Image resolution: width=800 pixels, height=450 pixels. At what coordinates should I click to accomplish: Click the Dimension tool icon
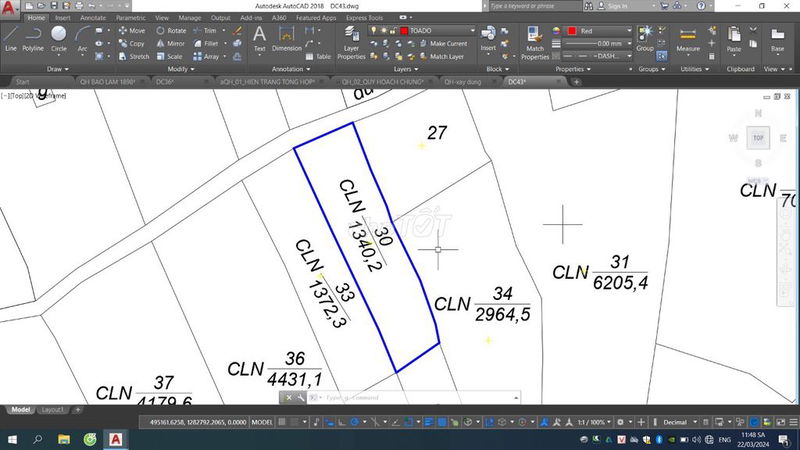[x=286, y=36]
